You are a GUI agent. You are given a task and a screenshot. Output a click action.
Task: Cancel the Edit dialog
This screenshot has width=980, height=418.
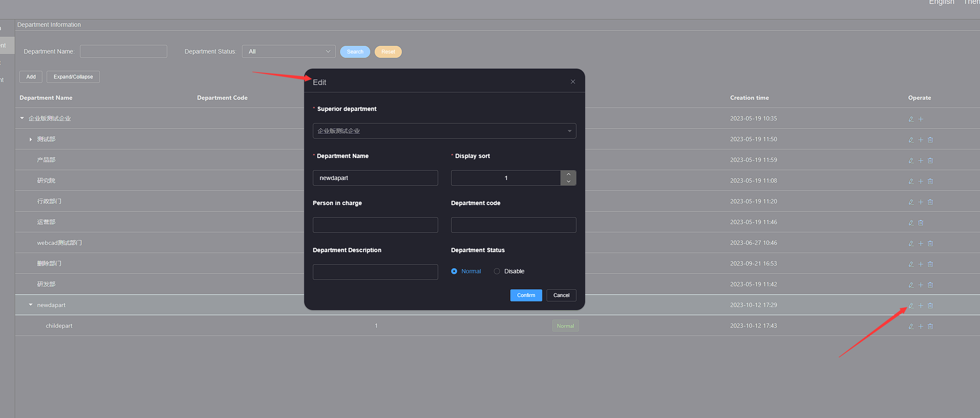point(561,295)
